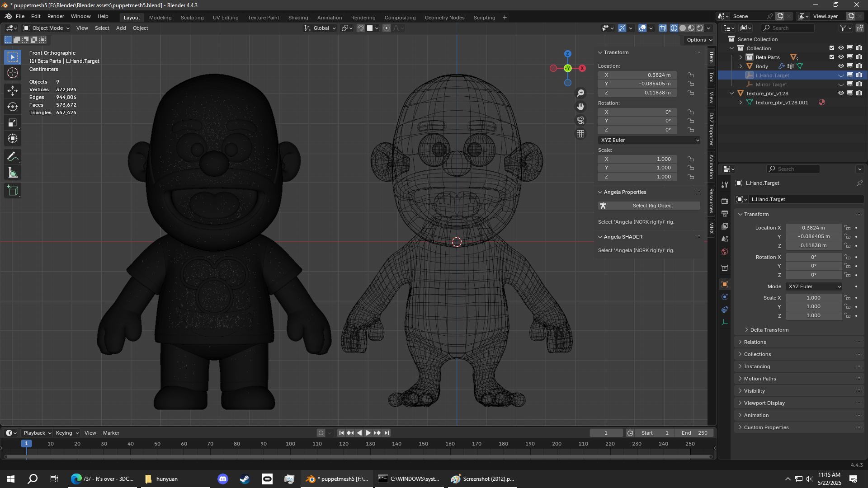Image resolution: width=868 pixels, height=488 pixels.
Task: Open the Scene properties tab
Action: coord(725,239)
